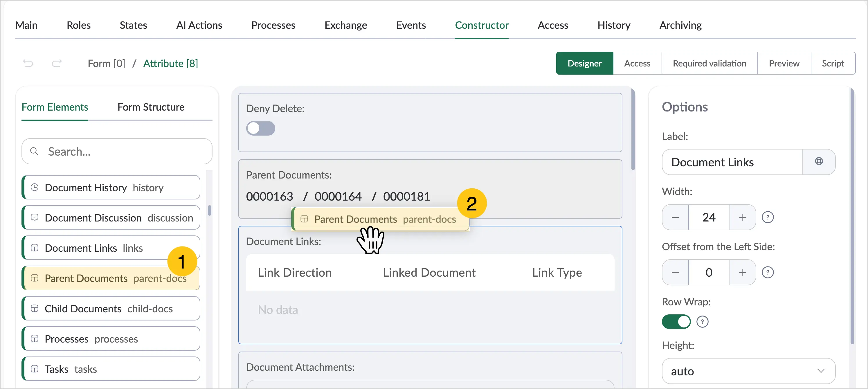Open Required validation mode
868x389 pixels.
(x=709, y=63)
